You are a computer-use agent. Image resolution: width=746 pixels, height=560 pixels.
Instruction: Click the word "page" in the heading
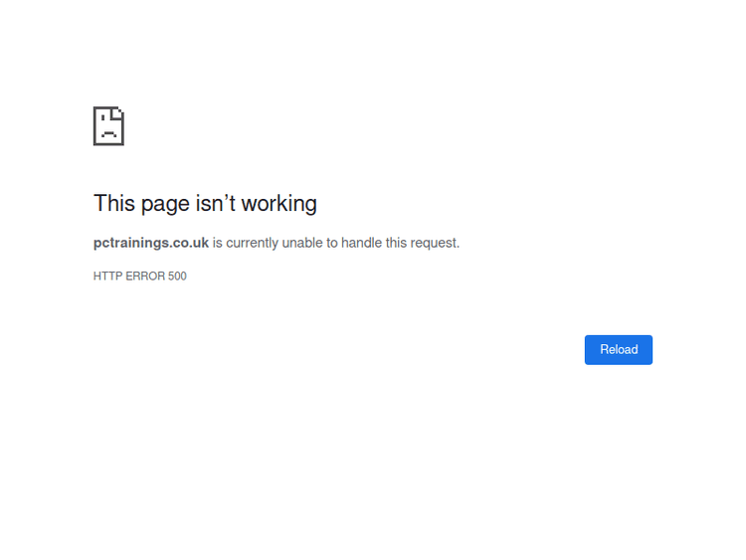(163, 204)
